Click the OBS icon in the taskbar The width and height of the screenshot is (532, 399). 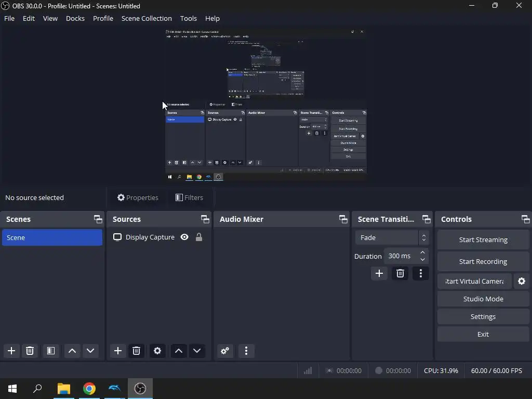pos(140,389)
